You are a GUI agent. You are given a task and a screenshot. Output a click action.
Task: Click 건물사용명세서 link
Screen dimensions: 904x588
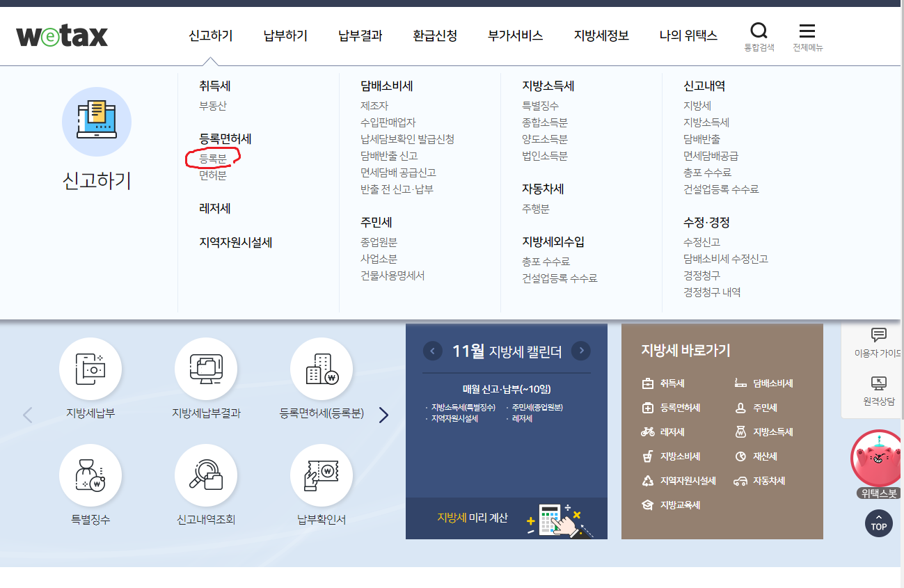(x=392, y=276)
